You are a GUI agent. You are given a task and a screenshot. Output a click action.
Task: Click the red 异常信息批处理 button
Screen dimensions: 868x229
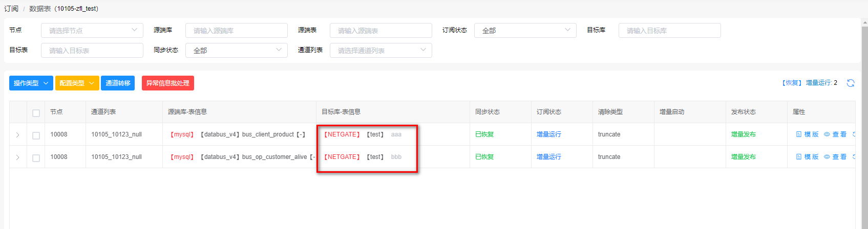pos(167,83)
